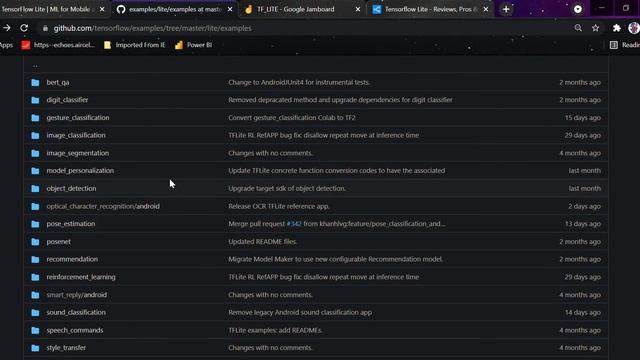Screen dimensions: 640x360
Task: Click the circular download/media icon in title bar
Action: (578, 9)
